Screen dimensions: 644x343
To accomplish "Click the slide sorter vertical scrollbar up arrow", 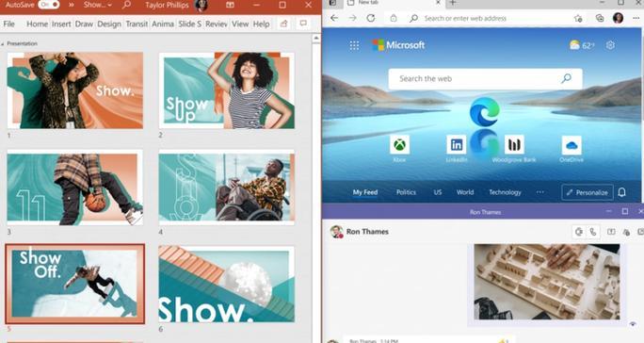I will tap(315, 39).
